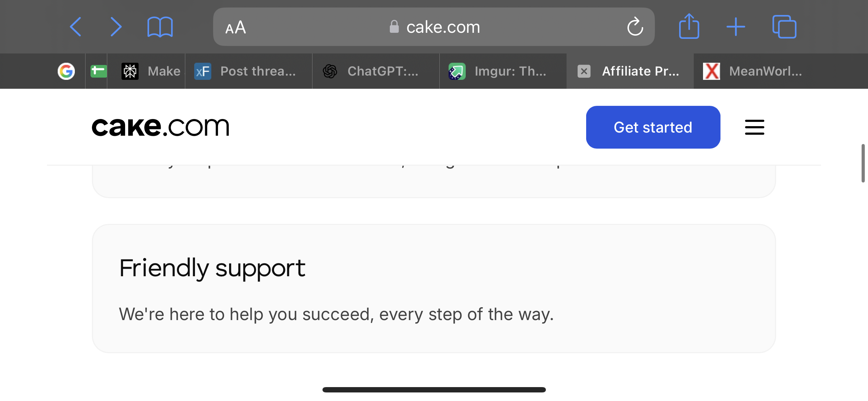This screenshot has height=401, width=868.
Task: Close the Affiliate Program tab
Action: click(x=584, y=71)
